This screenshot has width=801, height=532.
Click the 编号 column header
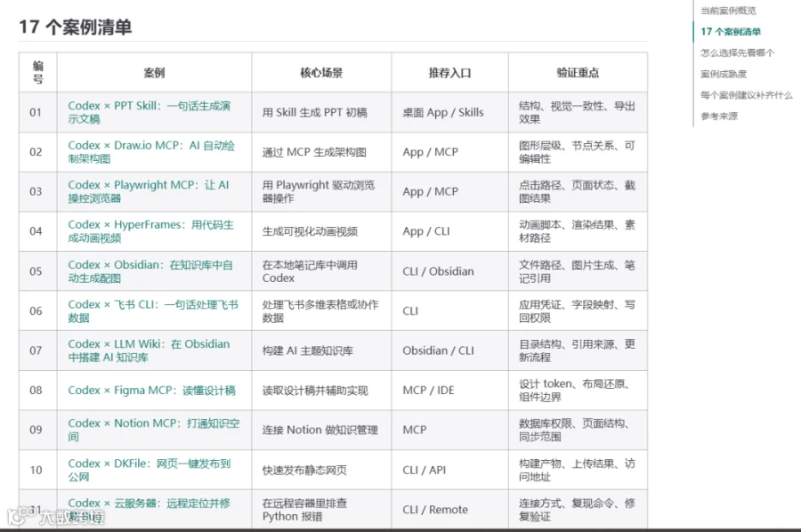pyautogui.click(x=37, y=72)
